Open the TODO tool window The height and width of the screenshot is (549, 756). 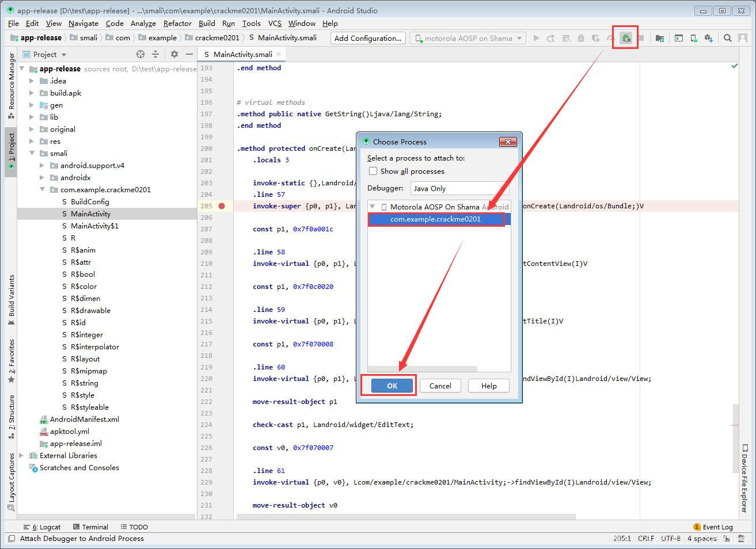pyautogui.click(x=134, y=527)
